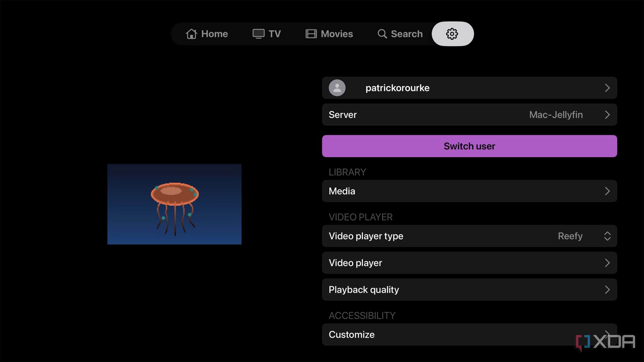644x362 pixels.
Task: Open the patrickorourke profile row
Action: pyautogui.click(x=469, y=88)
